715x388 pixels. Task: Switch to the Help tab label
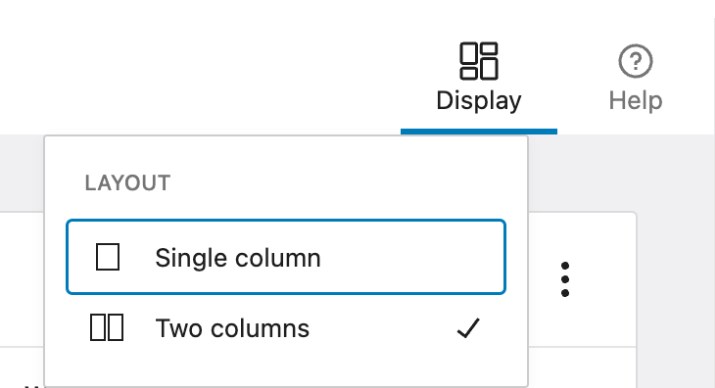coord(636,101)
